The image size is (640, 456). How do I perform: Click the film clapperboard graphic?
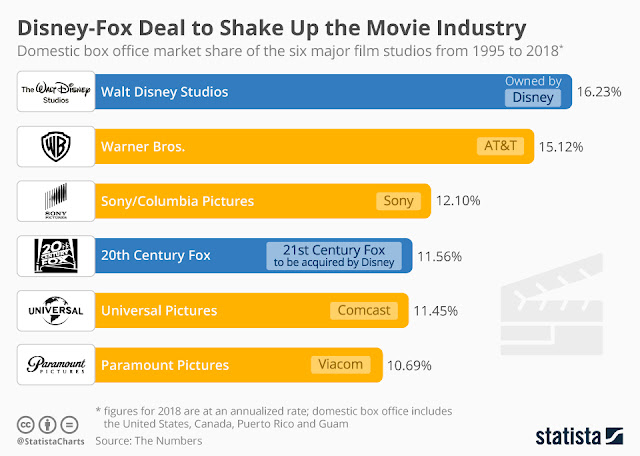tap(552, 305)
